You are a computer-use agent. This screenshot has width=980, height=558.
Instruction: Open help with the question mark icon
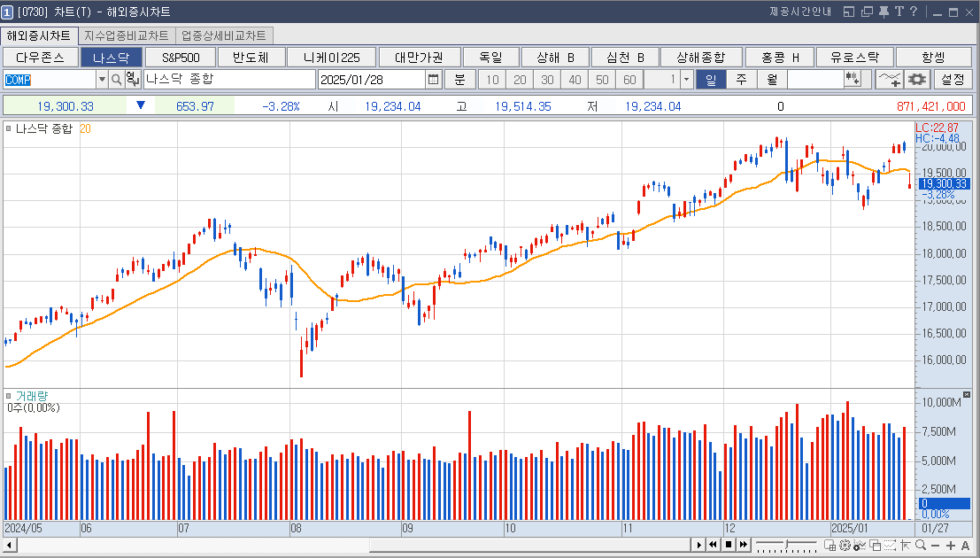click(x=913, y=12)
